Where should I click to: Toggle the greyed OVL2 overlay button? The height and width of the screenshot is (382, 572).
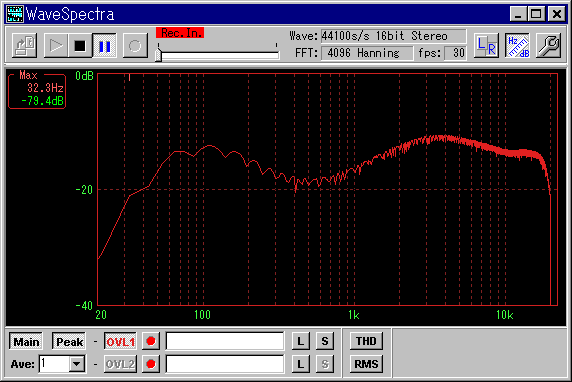(120, 364)
